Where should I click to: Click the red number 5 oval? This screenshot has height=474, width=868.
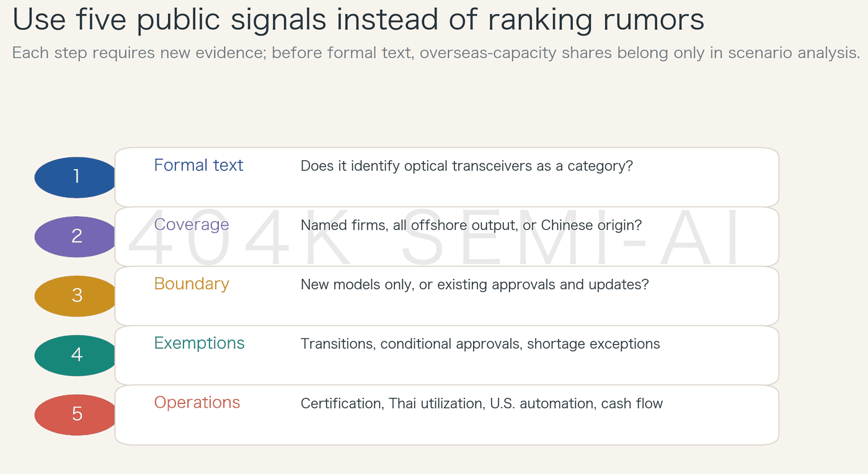click(x=76, y=415)
